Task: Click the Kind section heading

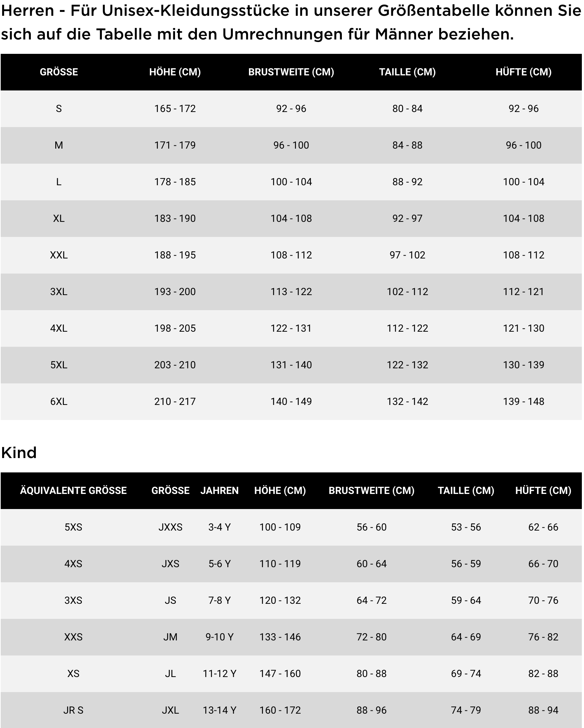Action: pyautogui.click(x=19, y=453)
